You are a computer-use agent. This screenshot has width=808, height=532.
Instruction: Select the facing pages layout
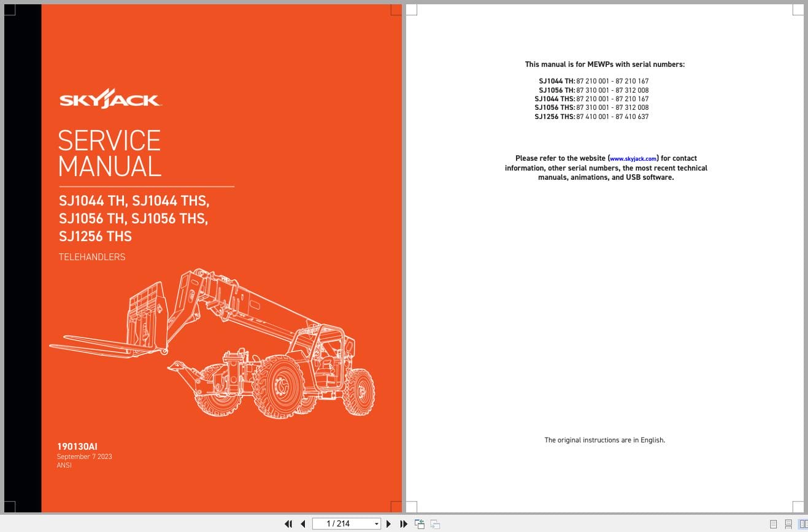[x=802, y=525]
